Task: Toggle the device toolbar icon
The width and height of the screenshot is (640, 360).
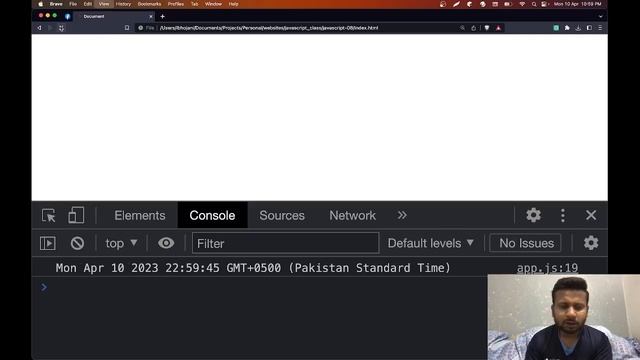Action: pyautogui.click(x=76, y=215)
